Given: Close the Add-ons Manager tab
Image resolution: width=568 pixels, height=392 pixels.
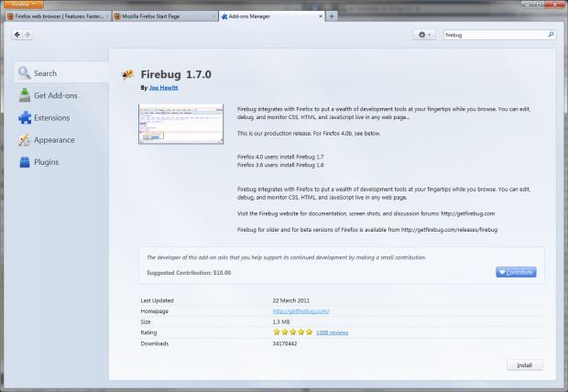Looking at the screenshot, I should click(321, 16).
